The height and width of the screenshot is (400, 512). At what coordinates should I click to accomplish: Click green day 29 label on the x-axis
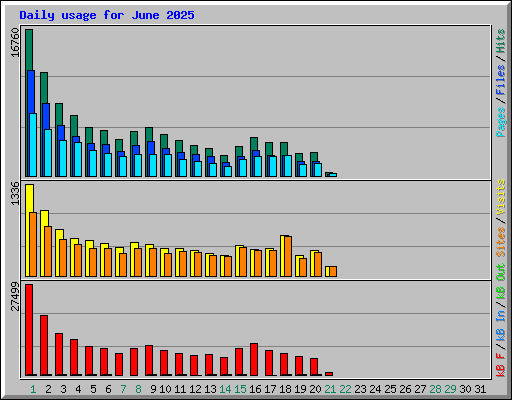[450, 389]
